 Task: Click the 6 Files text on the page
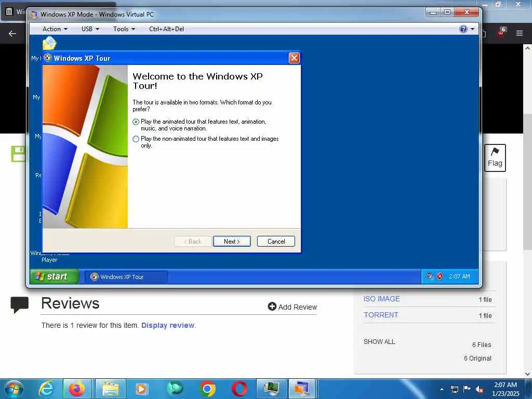pos(482,345)
